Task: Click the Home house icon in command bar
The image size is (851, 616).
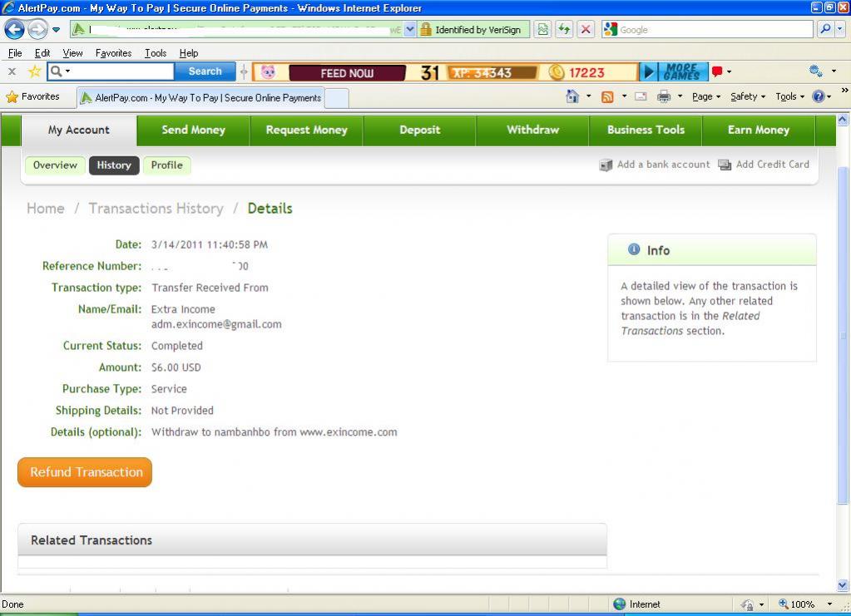Action: 572,96
